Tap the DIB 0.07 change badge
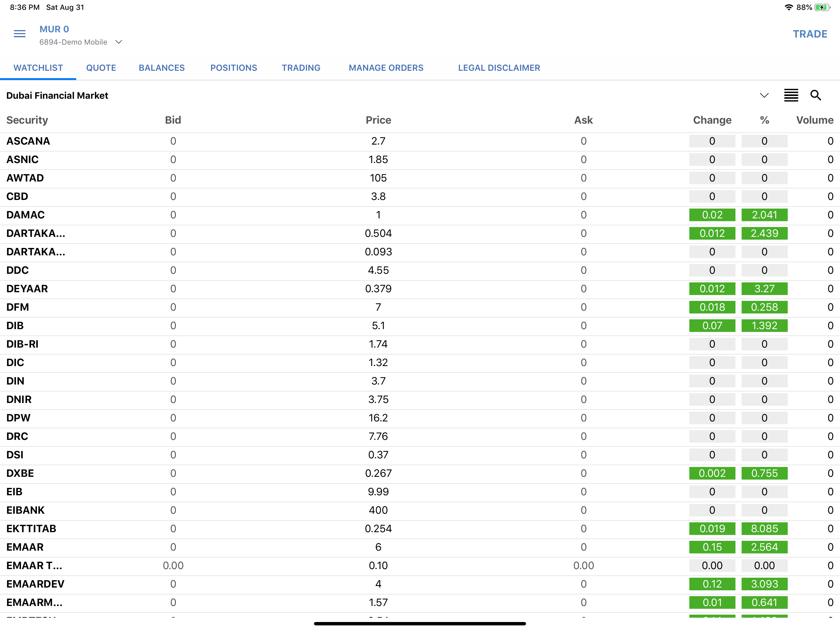The width and height of the screenshot is (840, 630). (712, 326)
